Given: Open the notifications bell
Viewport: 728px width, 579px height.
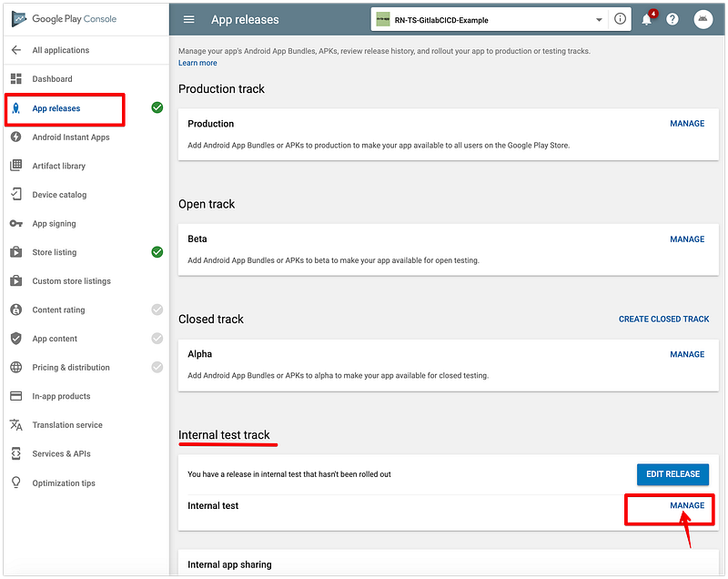Looking at the screenshot, I should pyautogui.click(x=647, y=19).
